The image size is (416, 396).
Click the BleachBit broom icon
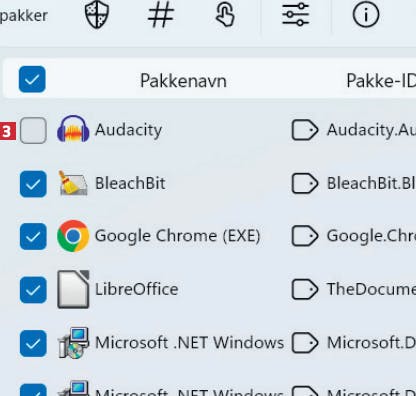[x=73, y=183]
